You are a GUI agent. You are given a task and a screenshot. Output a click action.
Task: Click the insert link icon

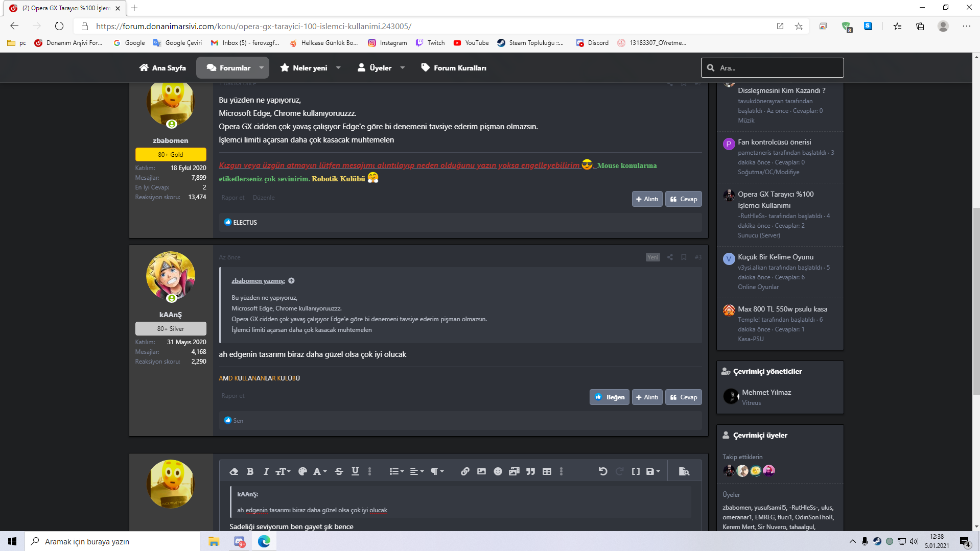point(465,471)
